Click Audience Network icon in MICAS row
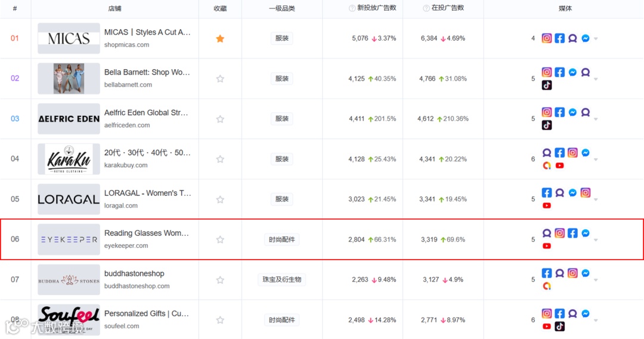The height and width of the screenshot is (339, 644). click(572, 38)
